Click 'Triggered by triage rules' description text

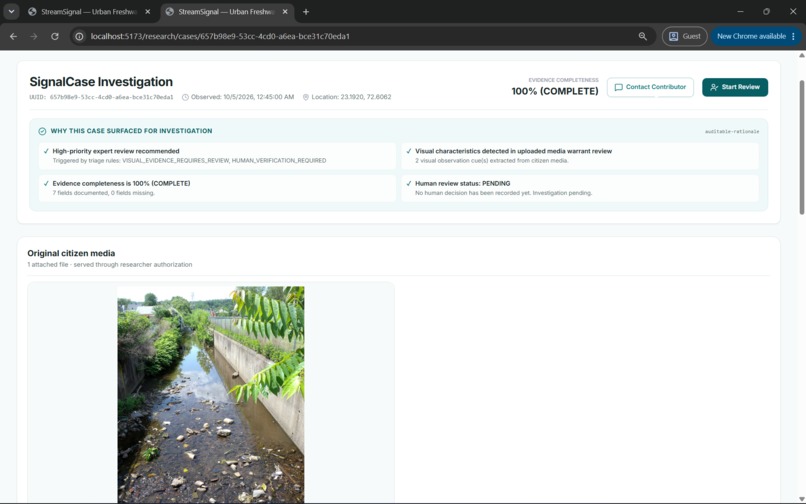coord(189,161)
